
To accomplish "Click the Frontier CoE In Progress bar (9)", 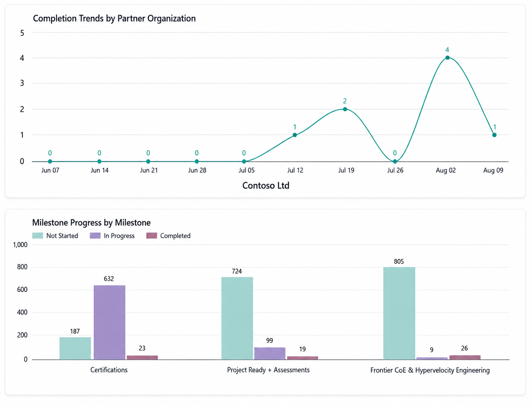I will (x=432, y=358).
